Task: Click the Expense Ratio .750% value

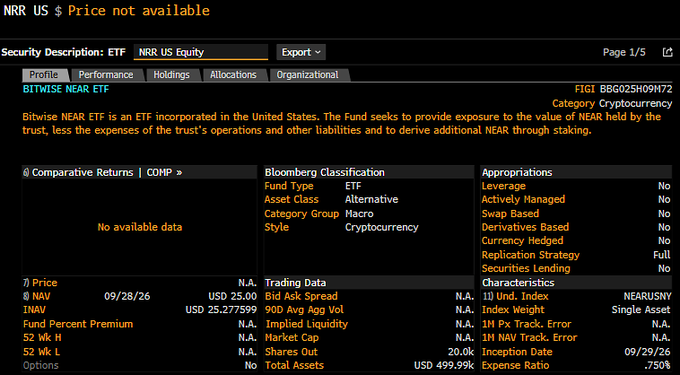Action: pyautogui.click(x=657, y=365)
